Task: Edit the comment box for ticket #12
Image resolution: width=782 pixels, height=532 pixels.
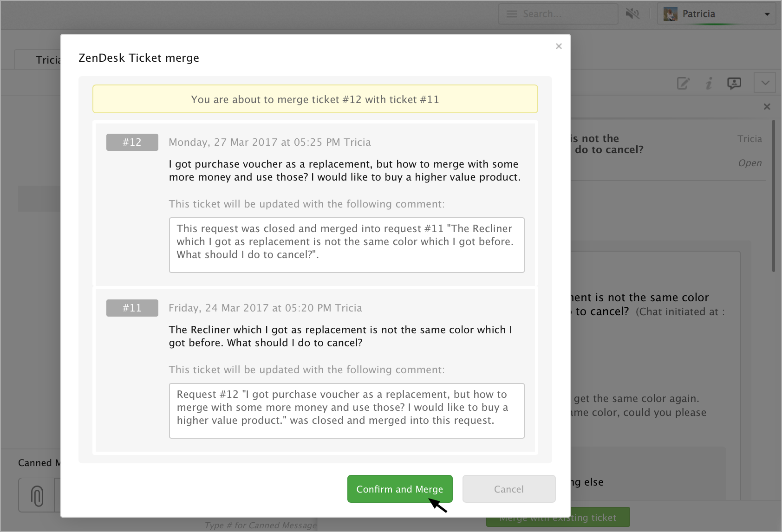Action: (346, 245)
